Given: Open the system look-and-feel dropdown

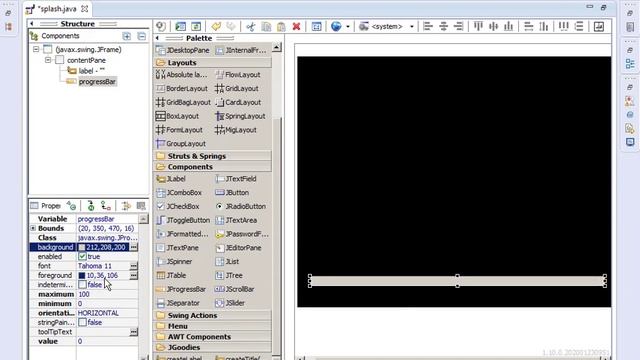Looking at the screenshot, I should [411, 27].
